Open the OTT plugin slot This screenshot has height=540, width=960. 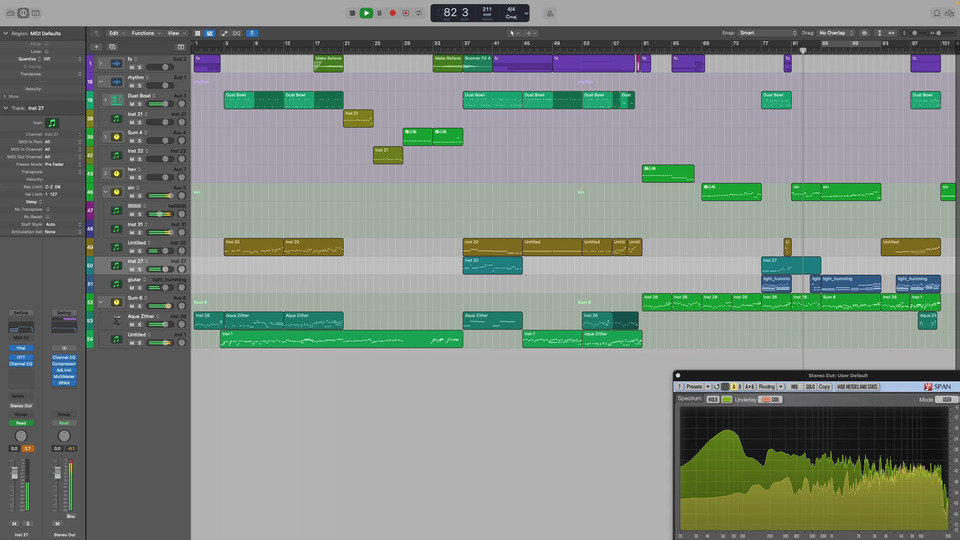(x=21, y=357)
